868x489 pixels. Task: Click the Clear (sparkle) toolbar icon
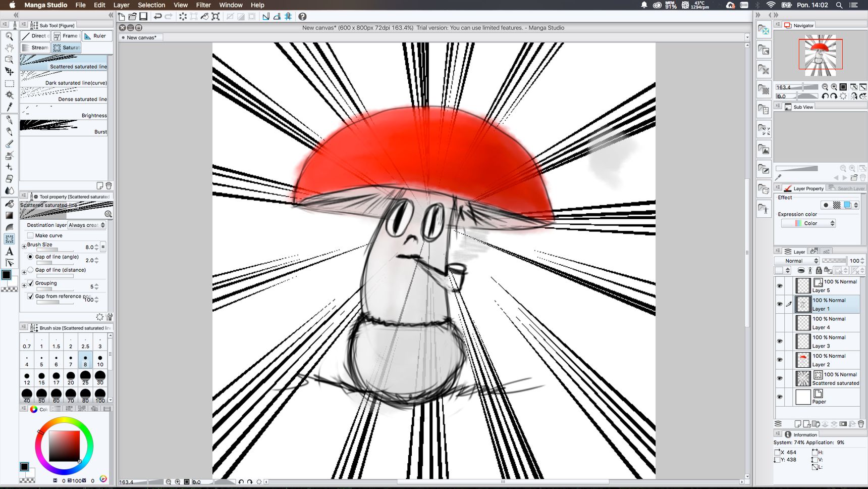(x=183, y=17)
